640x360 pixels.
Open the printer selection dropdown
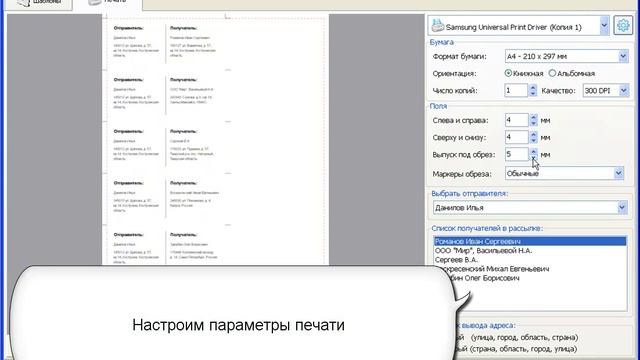[x=604, y=25]
